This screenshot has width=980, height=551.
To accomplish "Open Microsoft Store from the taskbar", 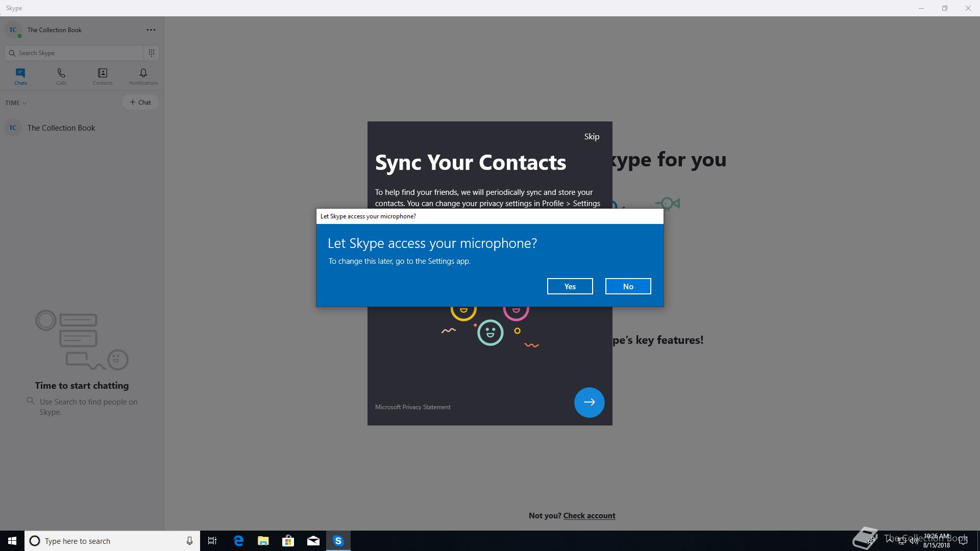I will [x=288, y=541].
